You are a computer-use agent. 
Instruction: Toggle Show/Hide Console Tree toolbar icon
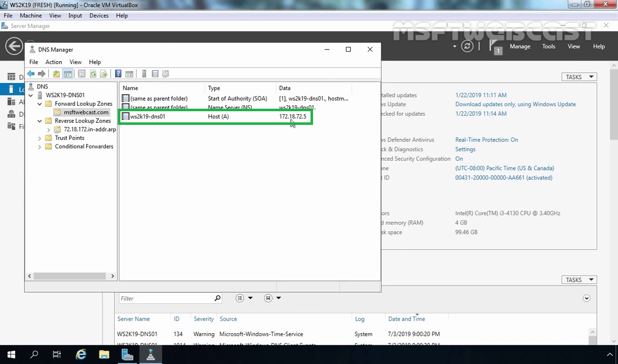pos(67,74)
